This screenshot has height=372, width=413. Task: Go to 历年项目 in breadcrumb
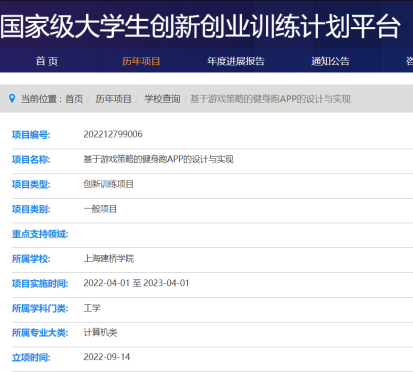click(x=113, y=99)
